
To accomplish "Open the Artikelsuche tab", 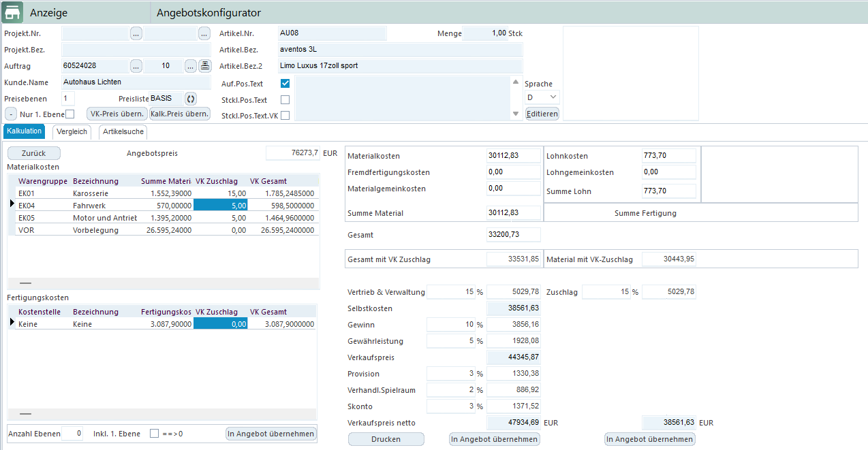I will coord(123,131).
